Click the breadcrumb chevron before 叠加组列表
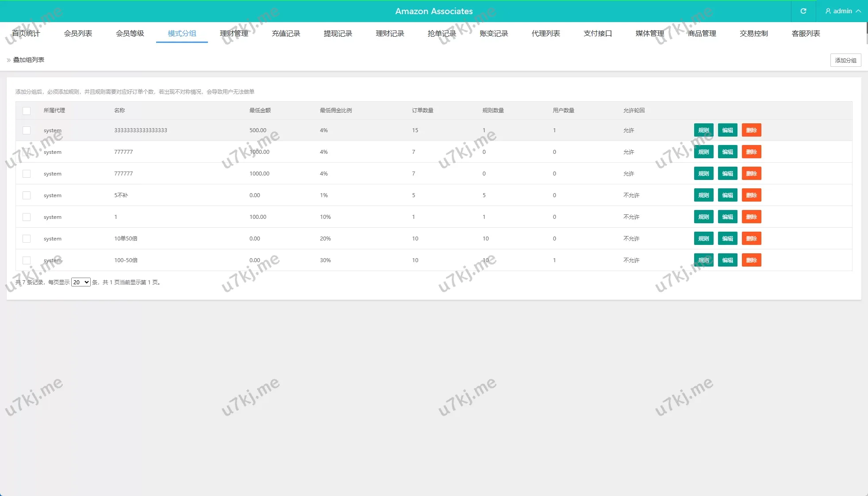This screenshot has height=496, width=868. (8, 60)
